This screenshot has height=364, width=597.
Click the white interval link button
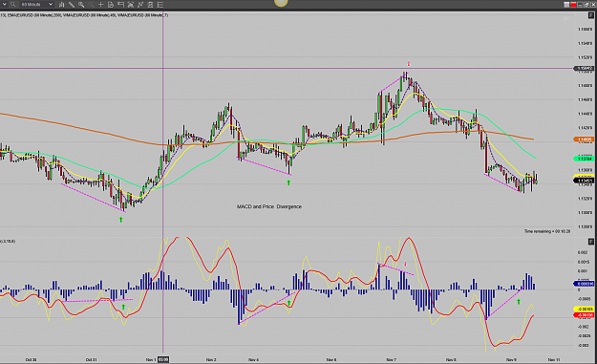[566, 5]
